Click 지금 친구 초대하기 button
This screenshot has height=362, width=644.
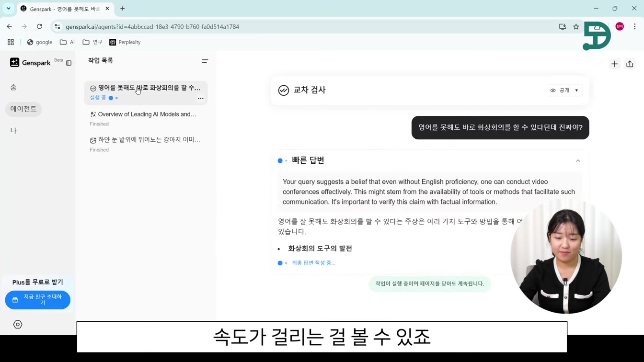(x=37, y=300)
